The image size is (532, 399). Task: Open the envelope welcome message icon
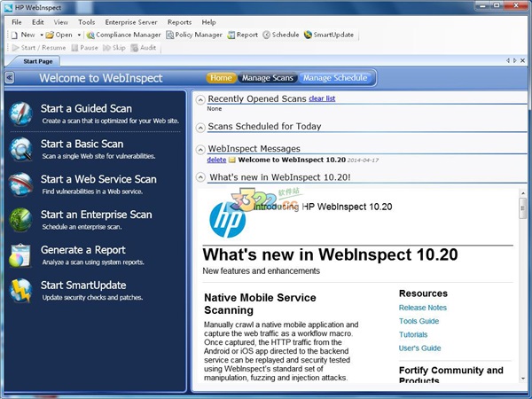(x=232, y=160)
